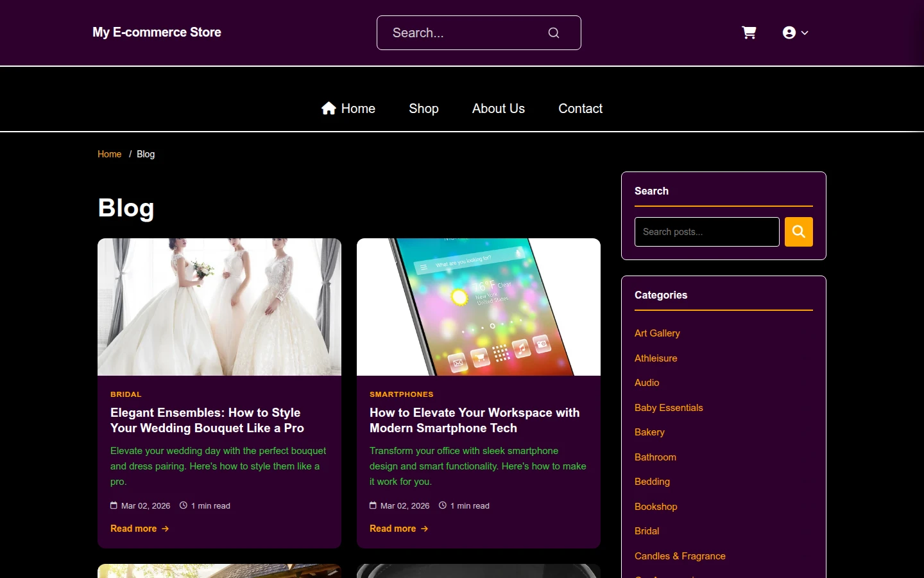This screenshot has height=578, width=924.
Task: Focus the header Search field
Action: click(479, 33)
